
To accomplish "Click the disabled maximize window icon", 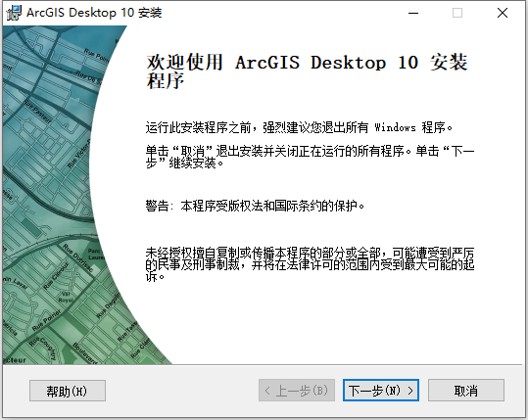I will 457,13.
